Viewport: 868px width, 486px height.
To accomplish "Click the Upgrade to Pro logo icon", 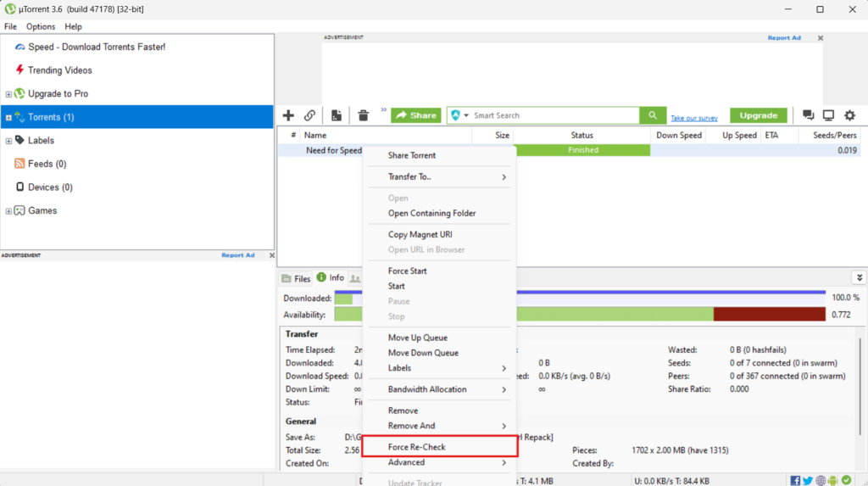I will pos(19,93).
